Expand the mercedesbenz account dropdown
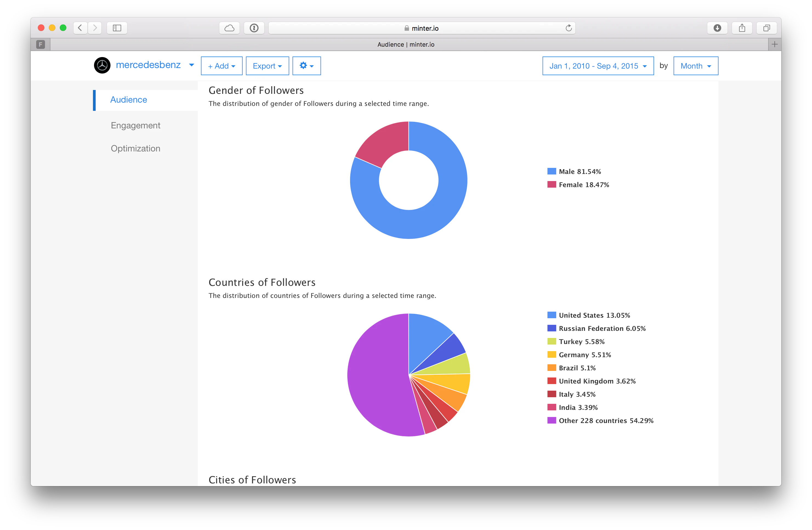Viewport: 812px width, 530px height. (x=191, y=65)
